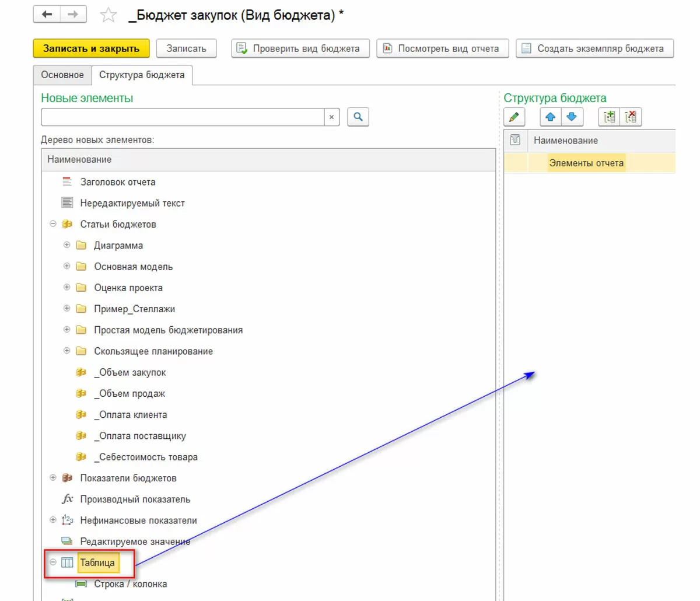Click the Диаграмма folder icon
Image resolution: width=700 pixels, height=601 pixels.
click(x=81, y=245)
